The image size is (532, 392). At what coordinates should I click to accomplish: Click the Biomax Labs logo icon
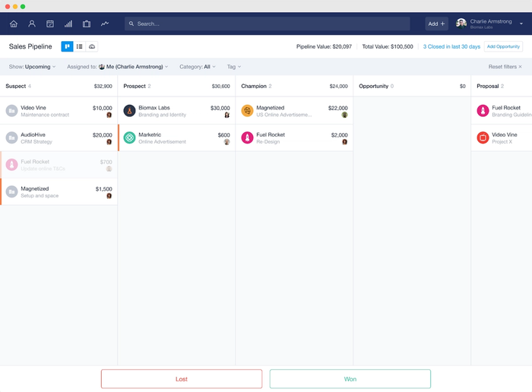click(129, 111)
